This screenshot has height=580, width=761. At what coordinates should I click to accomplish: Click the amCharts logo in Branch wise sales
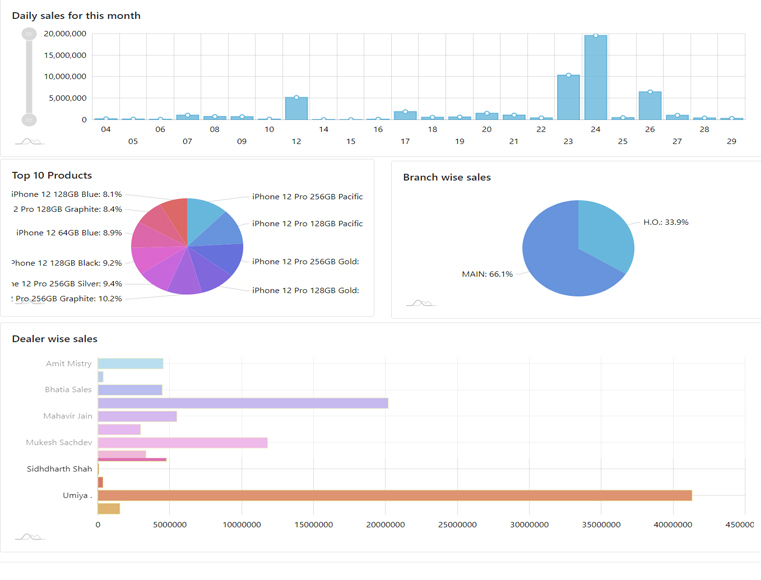pyautogui.click(x=421, y=303)
